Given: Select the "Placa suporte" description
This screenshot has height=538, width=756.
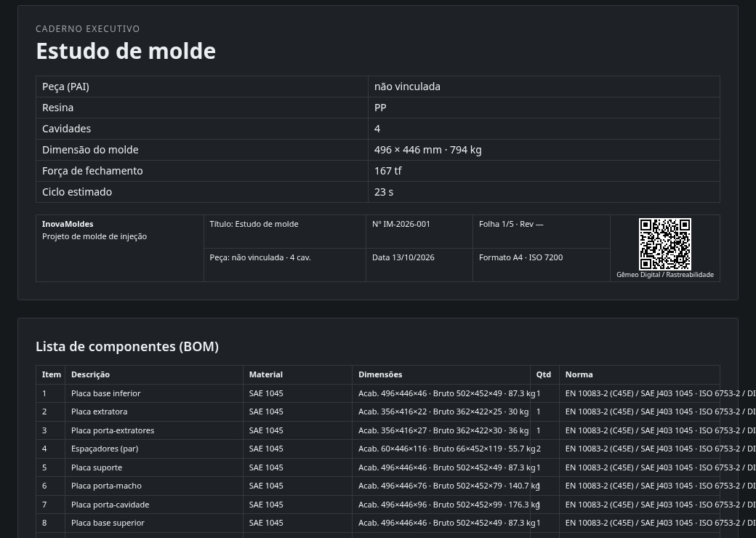Looking at the screenshot, I should coord(97,467).
